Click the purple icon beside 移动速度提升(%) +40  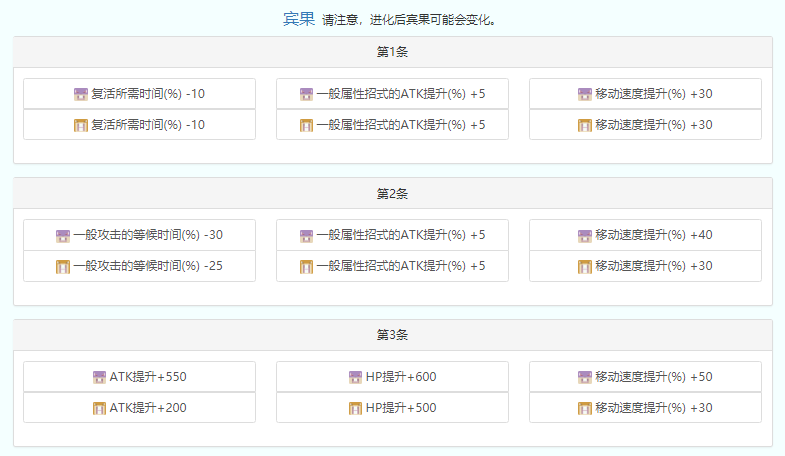pyautogui.click(x=584, y=236)
